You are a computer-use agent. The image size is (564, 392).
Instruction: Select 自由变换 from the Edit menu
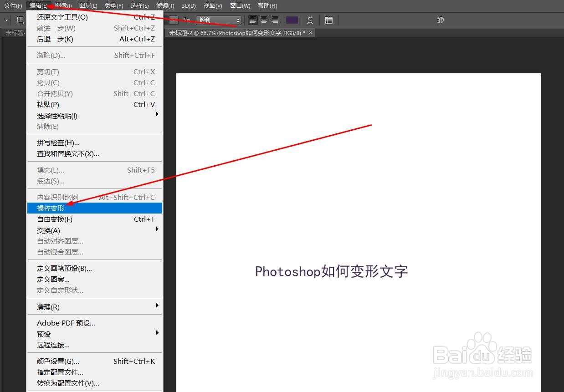(54, 219)
